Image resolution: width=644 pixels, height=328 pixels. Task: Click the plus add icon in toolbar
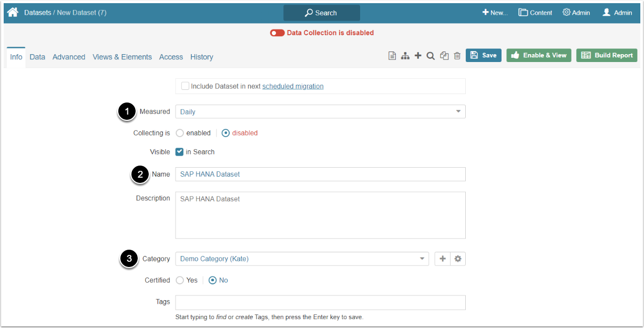coord(418,56)
